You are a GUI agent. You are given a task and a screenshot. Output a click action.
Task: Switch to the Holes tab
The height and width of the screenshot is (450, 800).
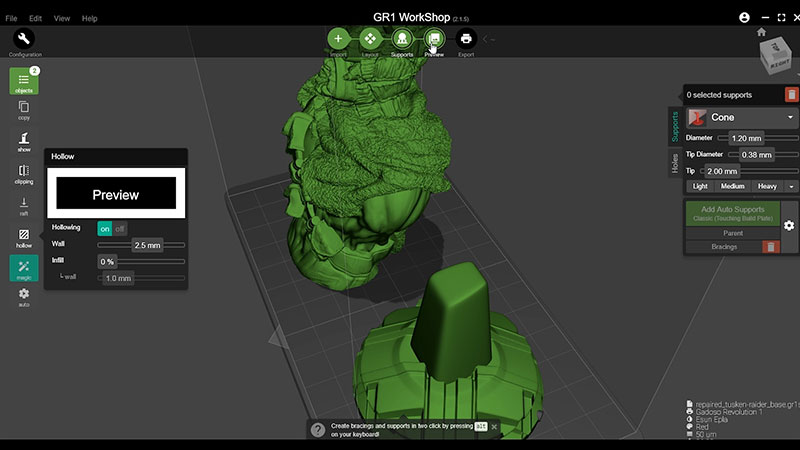point(675,164)
